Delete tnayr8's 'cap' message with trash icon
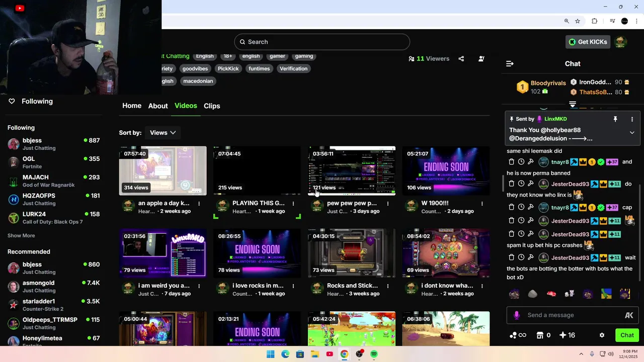Screen dimensions: 644x362 click(x=512, y=207)
